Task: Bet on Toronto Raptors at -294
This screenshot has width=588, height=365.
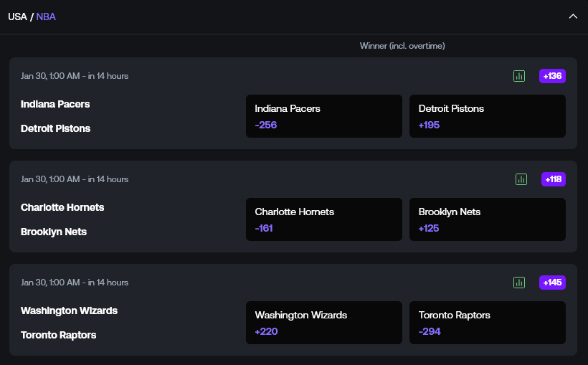Action: [x=488, y=323]
